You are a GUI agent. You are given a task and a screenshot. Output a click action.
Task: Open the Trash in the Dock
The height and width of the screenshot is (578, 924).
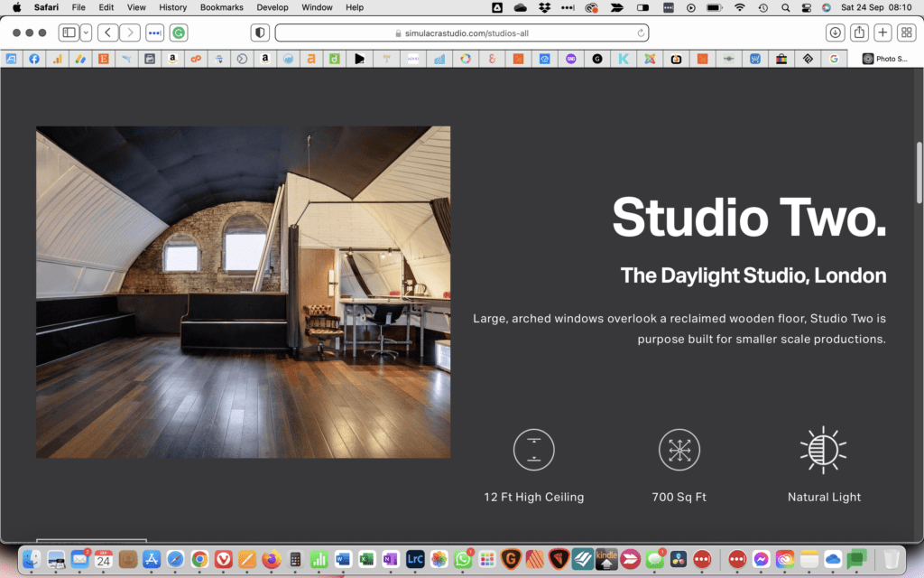(891, 558)
